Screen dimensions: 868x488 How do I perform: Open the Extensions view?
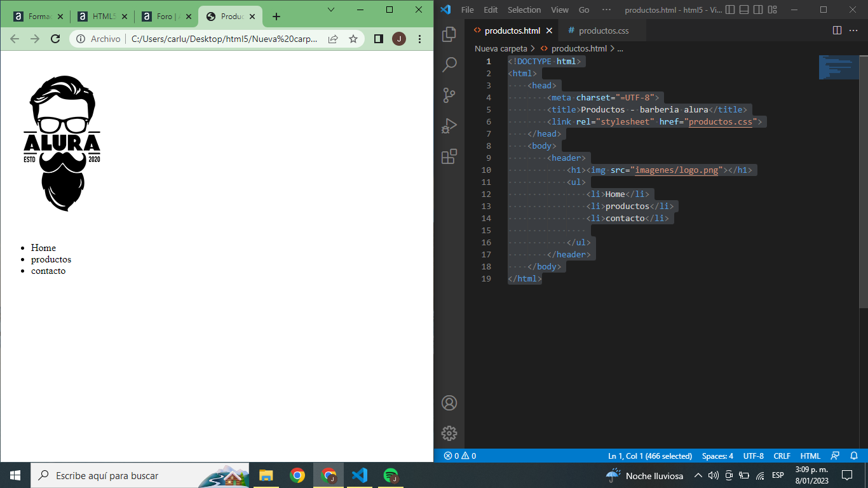click(449, 156)
